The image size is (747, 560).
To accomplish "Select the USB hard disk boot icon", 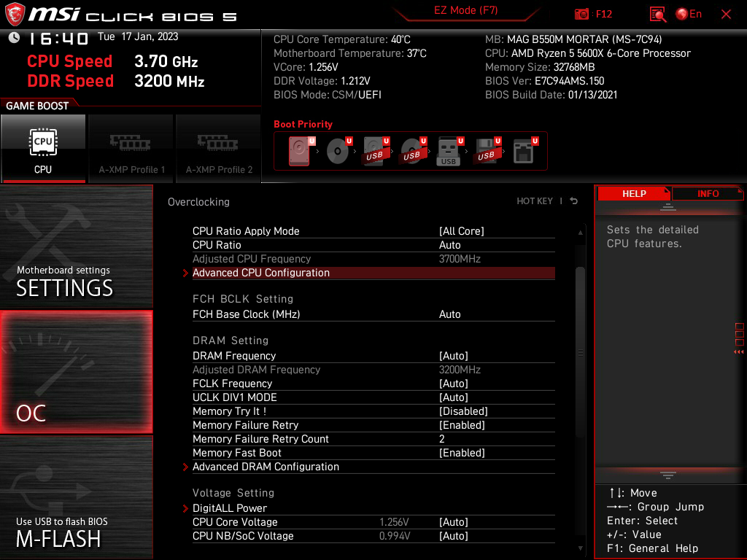I will click(x=376, y=151).
